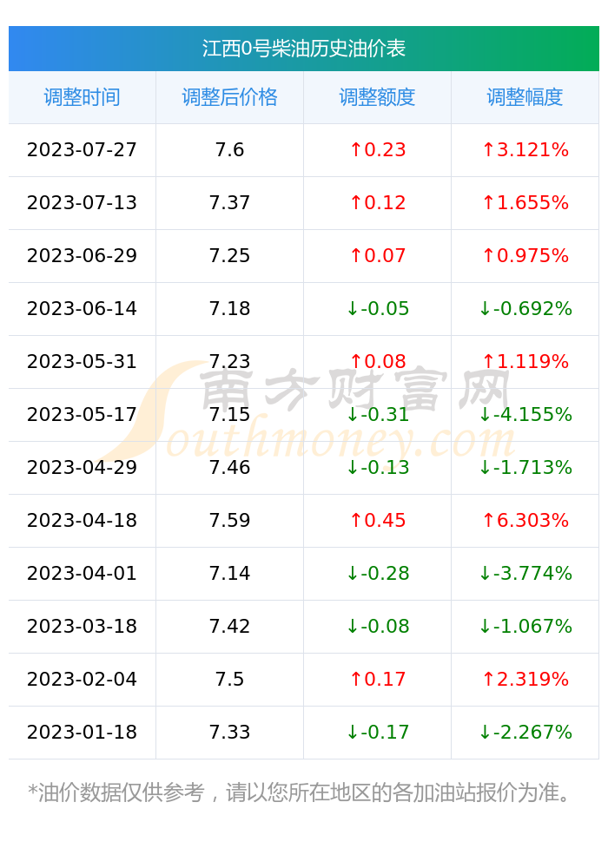Image resolution: width=608 pixels, height=868 pixels.
Task: Click the green ↓-0.05 adjustment value
Action: pyautogui.click(x=378, y=309)
